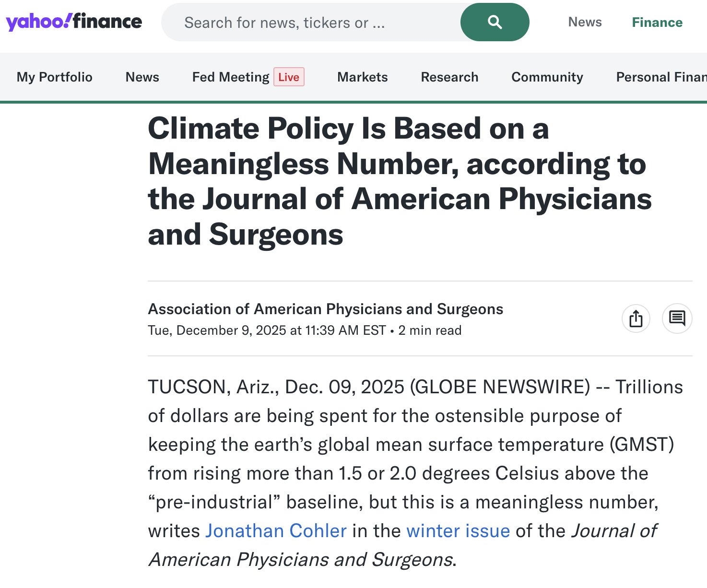Open the comments icon button
The image size is (707, 588).
coord(677,318)
